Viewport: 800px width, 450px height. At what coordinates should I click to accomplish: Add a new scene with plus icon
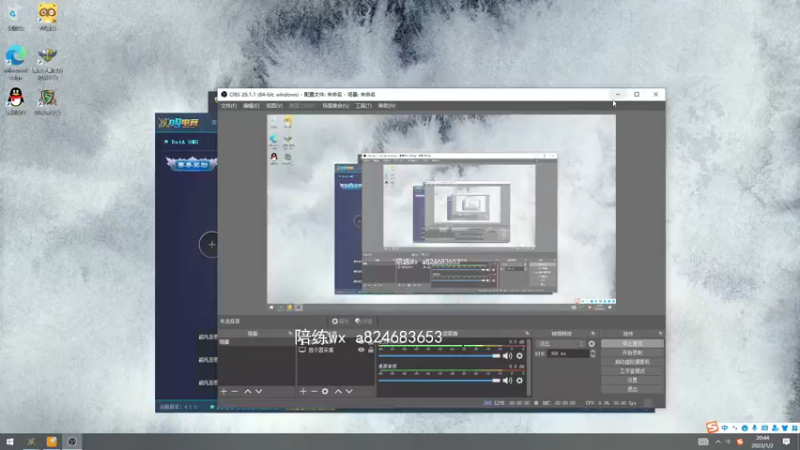[223, 391]
